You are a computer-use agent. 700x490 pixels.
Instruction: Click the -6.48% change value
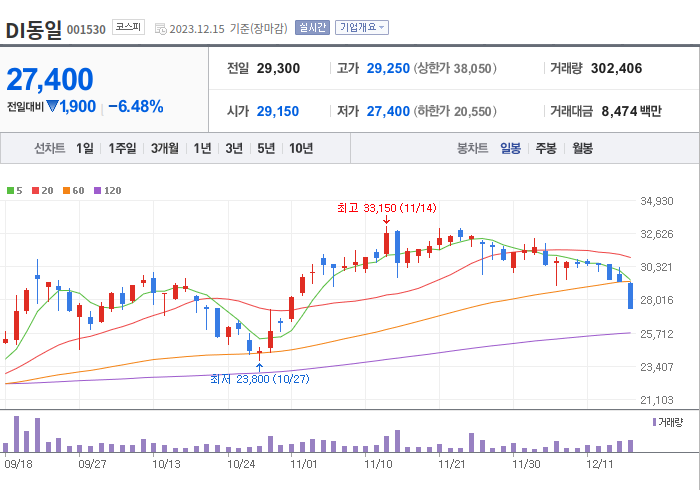tap(136, 107)
